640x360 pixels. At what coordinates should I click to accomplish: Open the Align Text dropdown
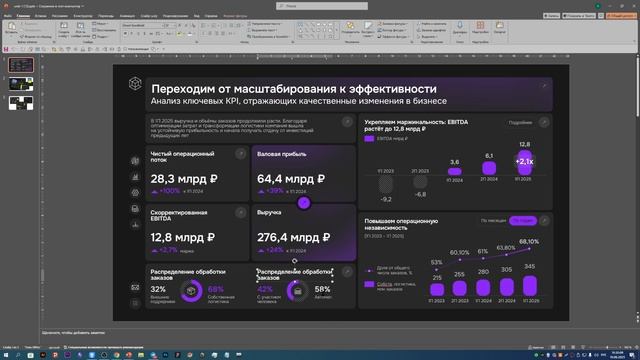click(262, 30)
